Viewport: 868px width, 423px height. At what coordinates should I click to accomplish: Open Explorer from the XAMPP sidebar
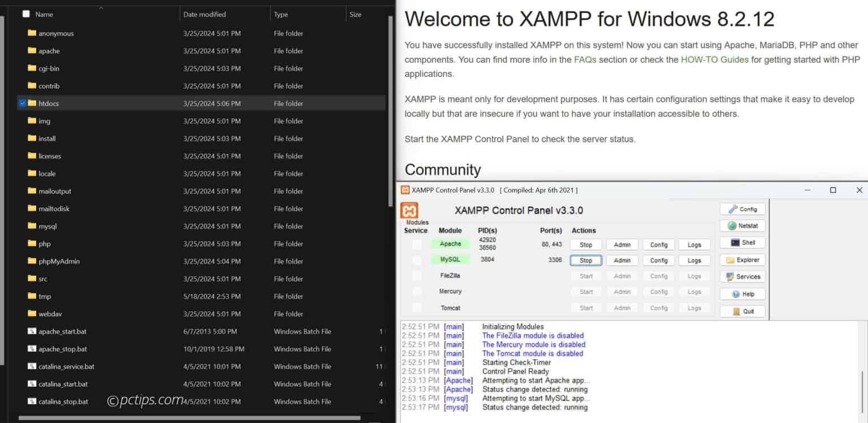742,260
